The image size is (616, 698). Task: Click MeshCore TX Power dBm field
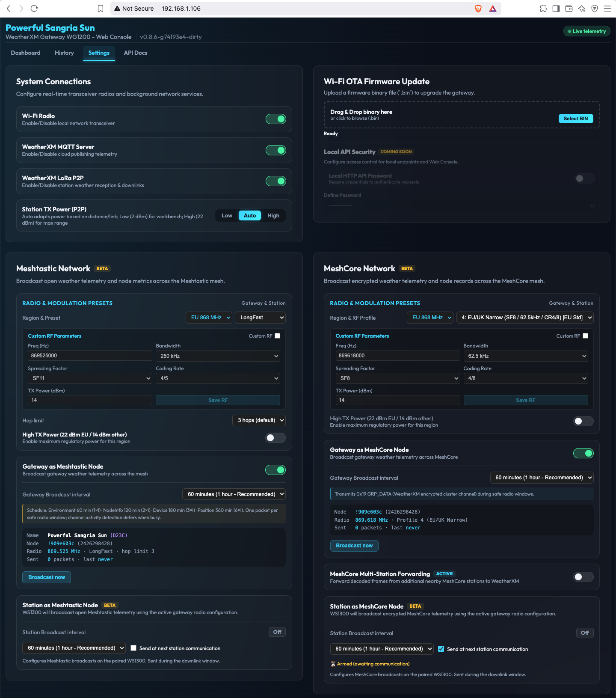398,400
